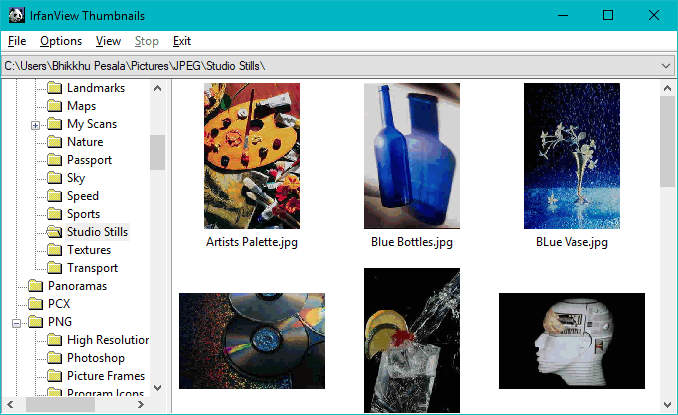Viewport: 678px width, 415px height.
Task: Click the My Scans folder icon
Action: (54, 124)
